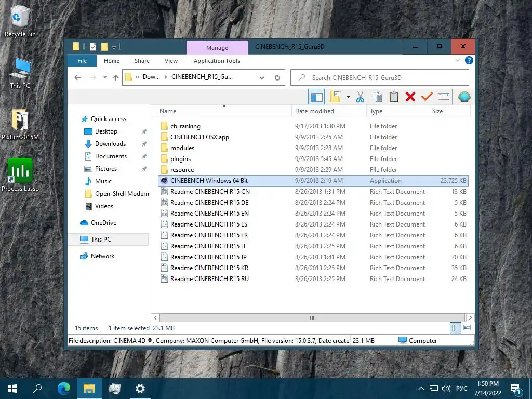Open the recent locations dropdown arrow

click(x=105, y=78)
